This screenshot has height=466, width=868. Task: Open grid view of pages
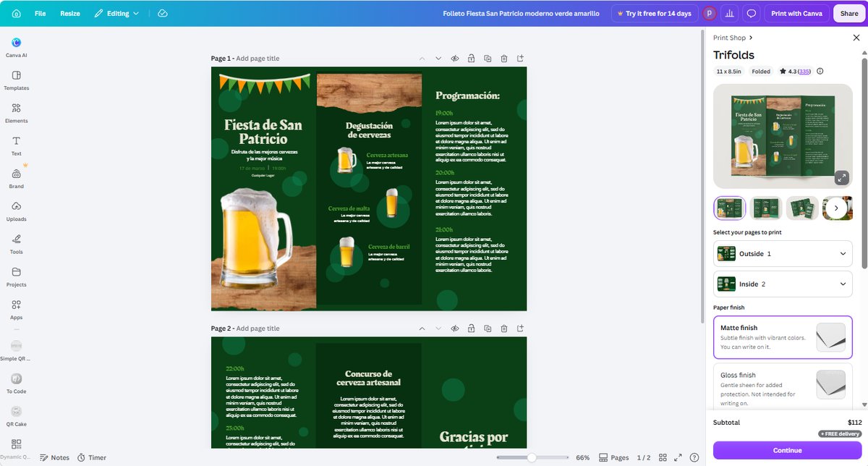(x=661, y=458)
